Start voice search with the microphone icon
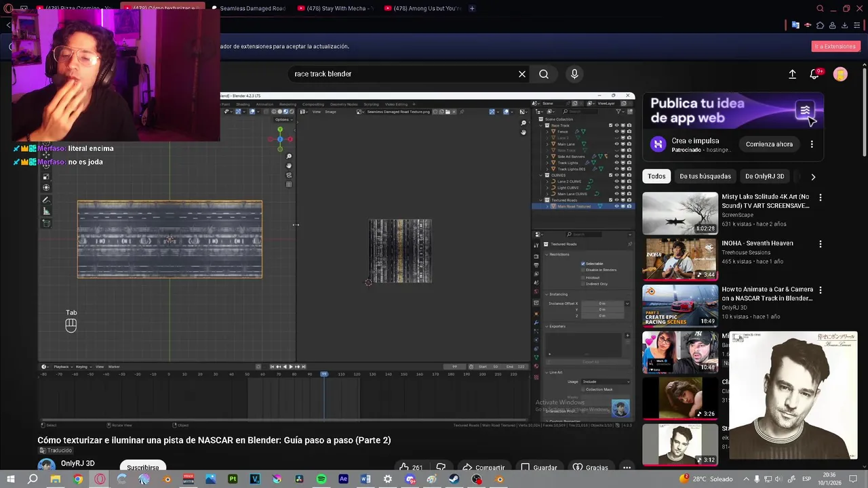 coord(574,74)
